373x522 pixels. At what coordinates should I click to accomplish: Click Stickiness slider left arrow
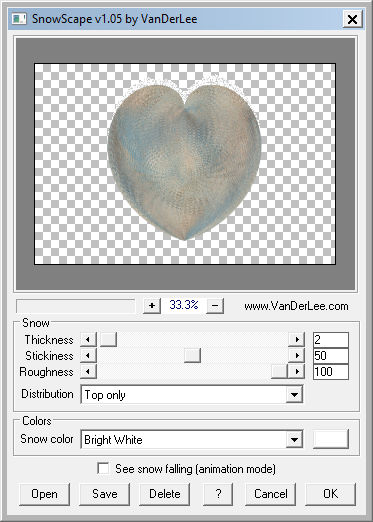click(x=88, y=356)
